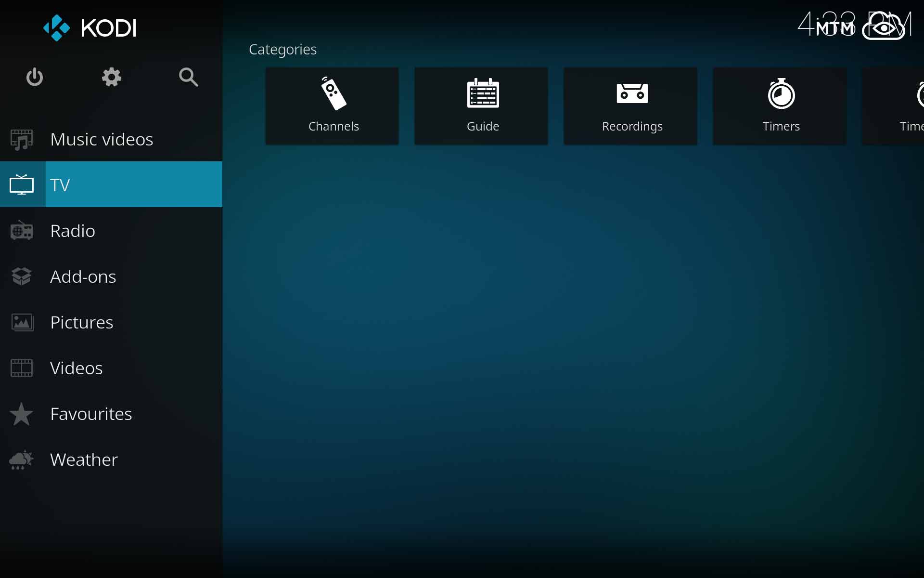The width and height of the screenshot is (924, 578).
Task: Open the Add-ons sidebar icon
Action: pyautogui.click(x=22, y=276)
